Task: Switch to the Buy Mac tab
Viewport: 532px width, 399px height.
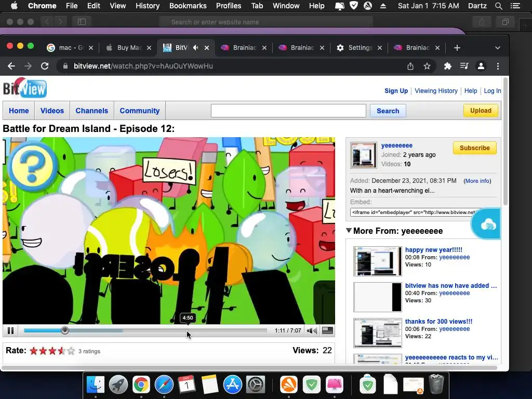Action: pos(129,48)
